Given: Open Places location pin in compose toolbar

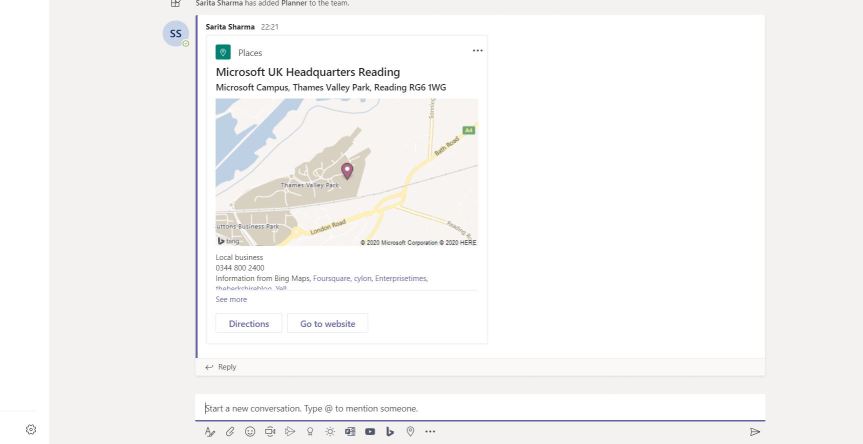Looking at the screenshot, I should tap(410, 432).
